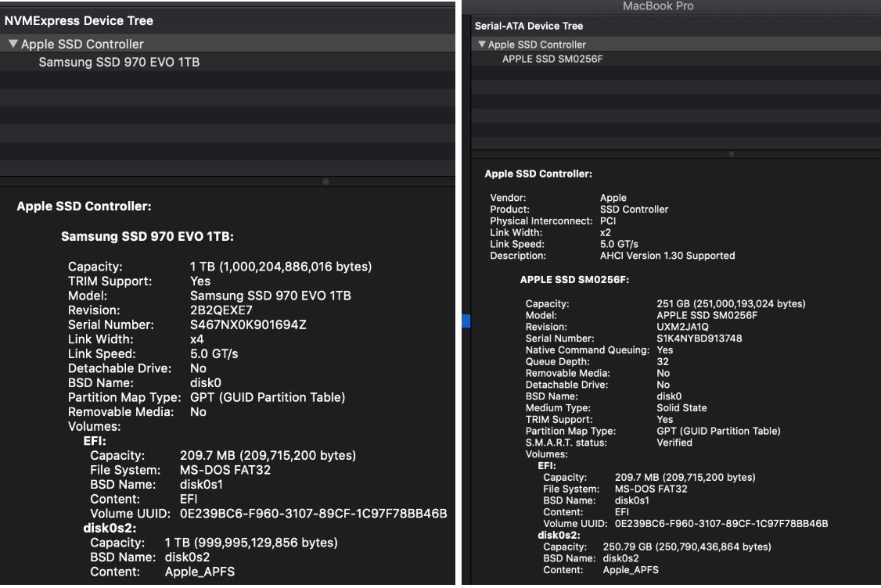Click APPLE SSD SM0256F detail heading
881x588 pixels.
574,280
